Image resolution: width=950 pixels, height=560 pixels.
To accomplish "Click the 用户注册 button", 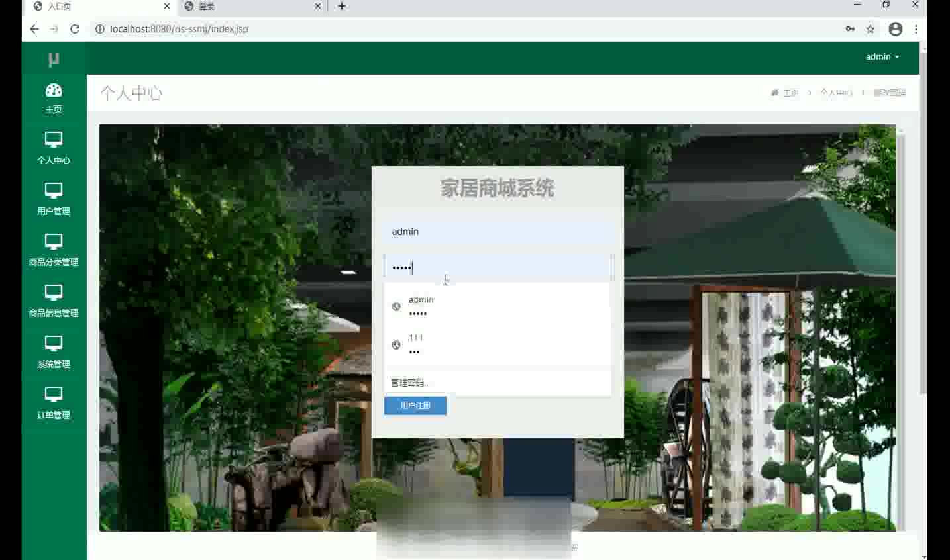I will click(x=415, y=405).
